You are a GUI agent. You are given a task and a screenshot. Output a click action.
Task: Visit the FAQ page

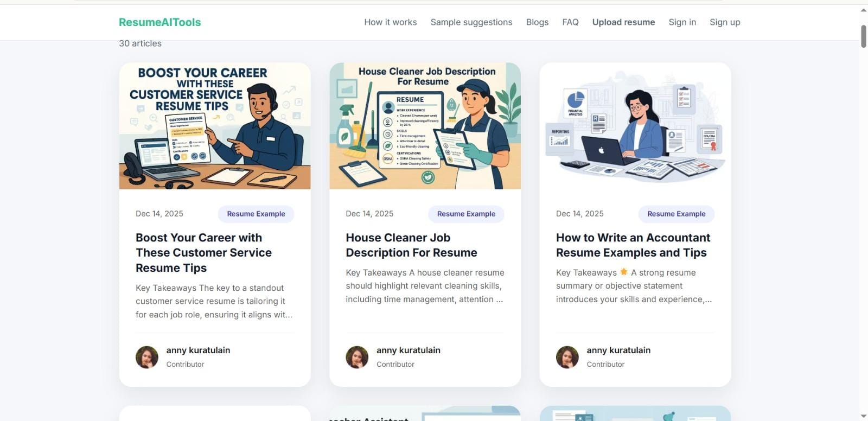[x=570, y=22]
